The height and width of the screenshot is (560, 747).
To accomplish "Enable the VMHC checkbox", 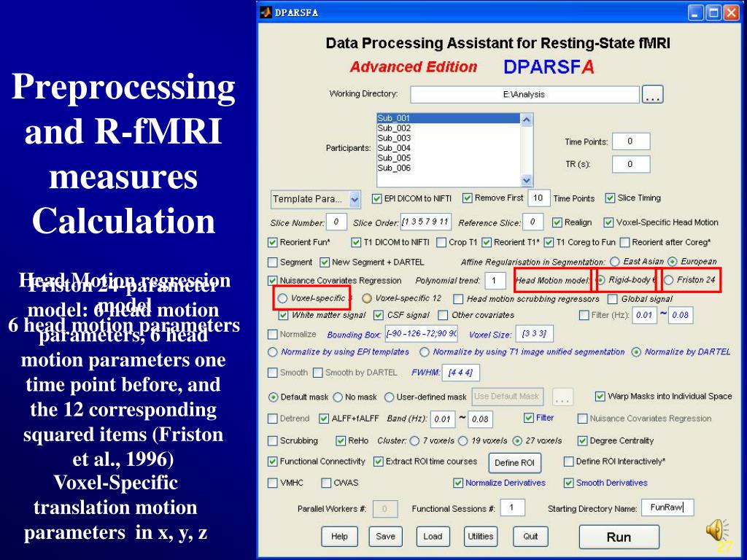I will (273, 483).
